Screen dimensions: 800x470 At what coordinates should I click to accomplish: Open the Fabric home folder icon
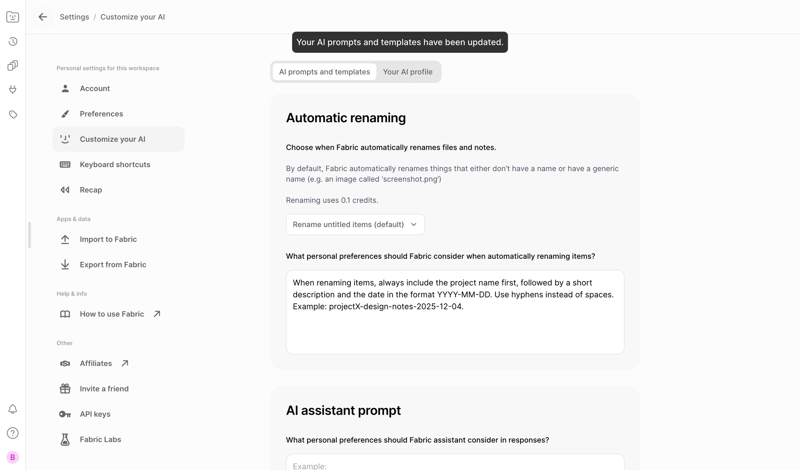tap(13, 17)
